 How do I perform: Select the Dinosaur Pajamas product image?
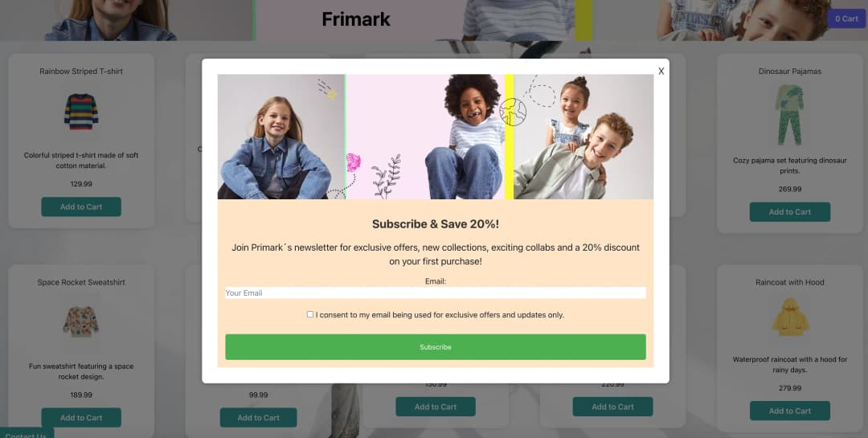pos(789,115)
